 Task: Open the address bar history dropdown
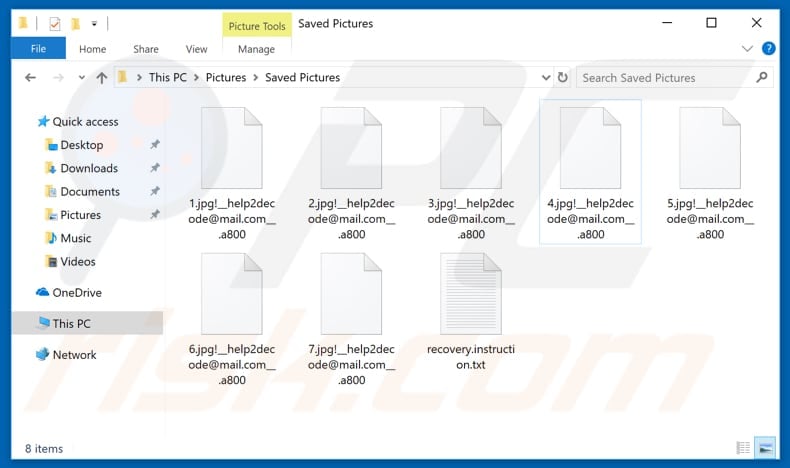tap(546, 78)
